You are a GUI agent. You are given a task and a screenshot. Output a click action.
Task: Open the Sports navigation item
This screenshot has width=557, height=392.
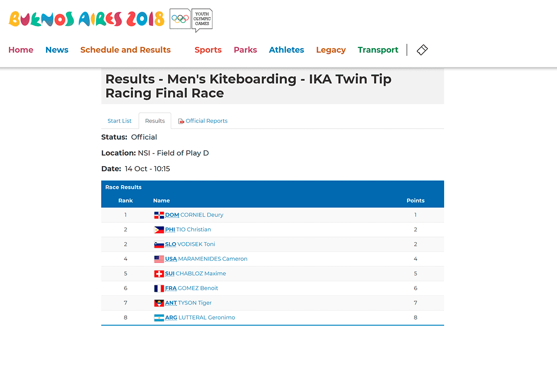[x=208, y=50]
